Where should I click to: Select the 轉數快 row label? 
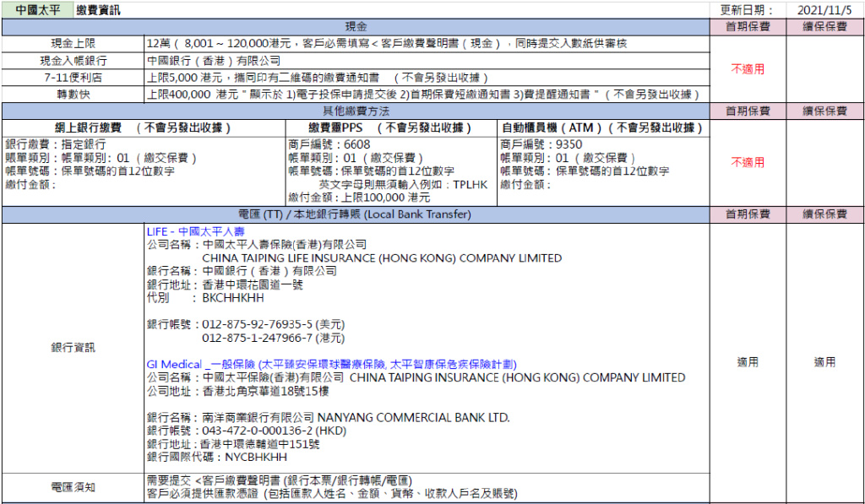click(x=73, y=95)
